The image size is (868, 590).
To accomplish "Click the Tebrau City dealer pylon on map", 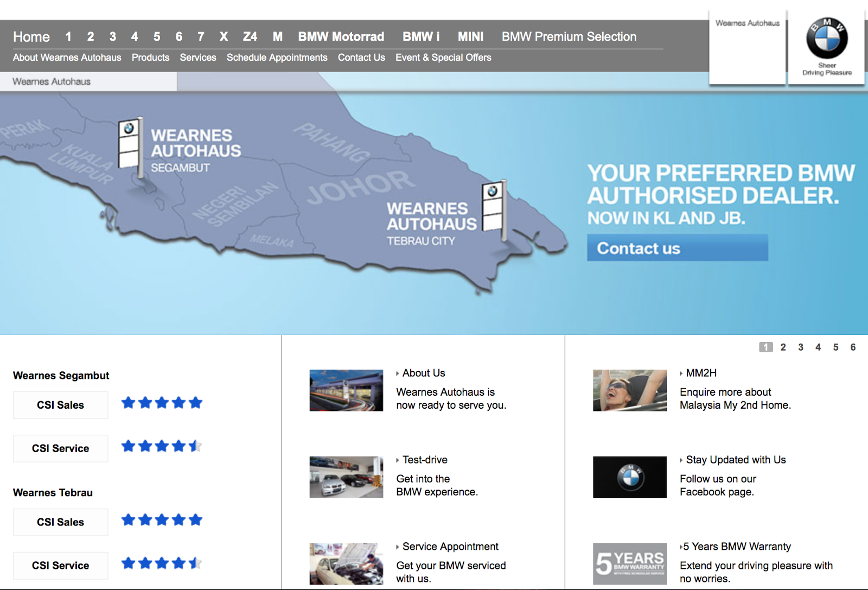I will [494, 210].
